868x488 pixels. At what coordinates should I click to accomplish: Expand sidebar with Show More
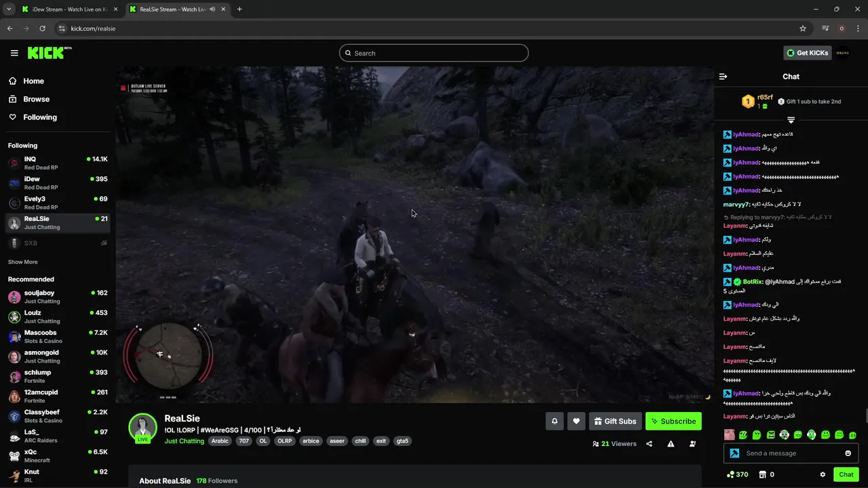pyautogui.click(x=23, y=262)
